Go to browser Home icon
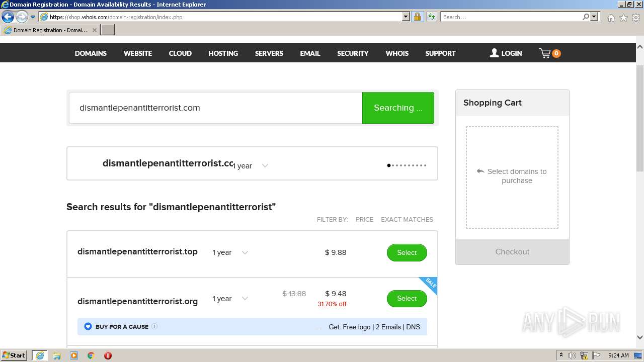Image resolution: width=644 pixels, height=362 pixels. (611, 18)
